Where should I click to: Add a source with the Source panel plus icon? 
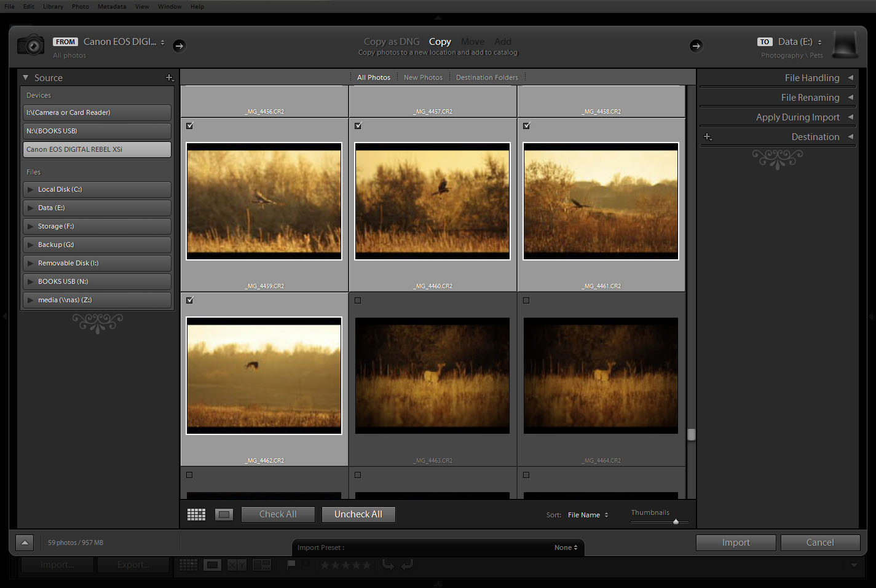(170, 77)
